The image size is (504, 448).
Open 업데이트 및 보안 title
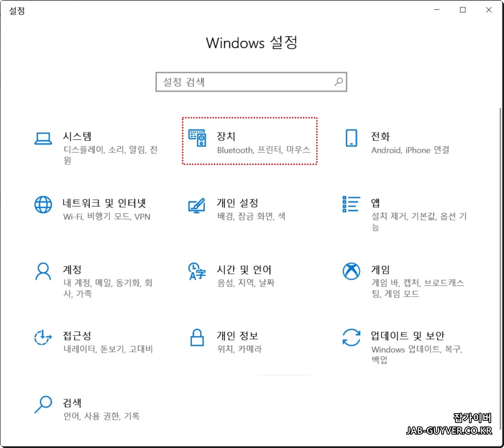click(x=407, y=336)
